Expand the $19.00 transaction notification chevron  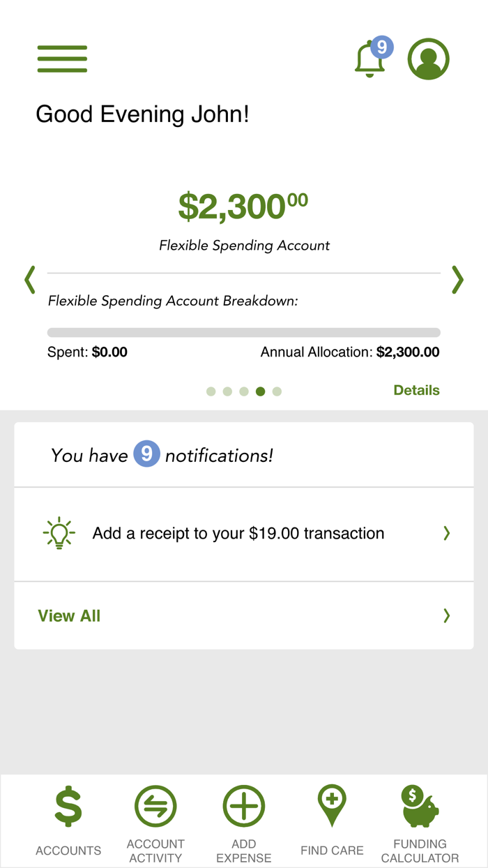pos(446,533)
